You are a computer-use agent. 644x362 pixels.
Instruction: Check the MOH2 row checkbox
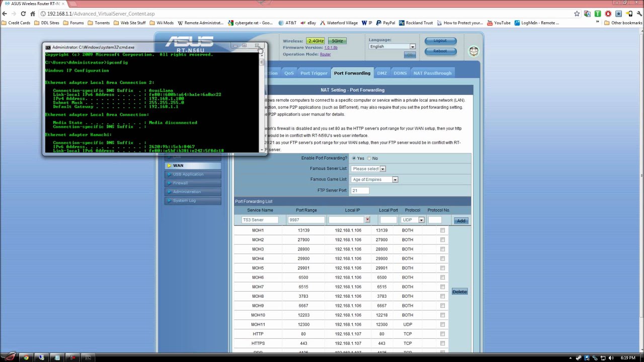pos(442,240)
